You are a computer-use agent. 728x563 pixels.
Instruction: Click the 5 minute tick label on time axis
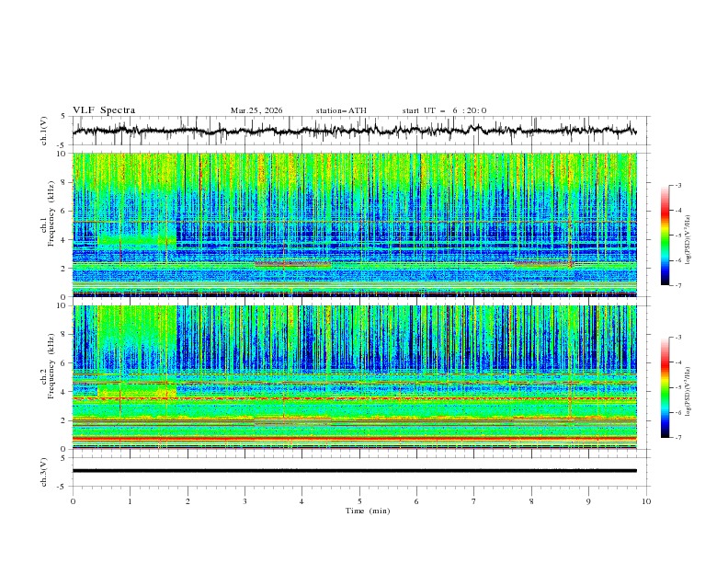(359, 501)
